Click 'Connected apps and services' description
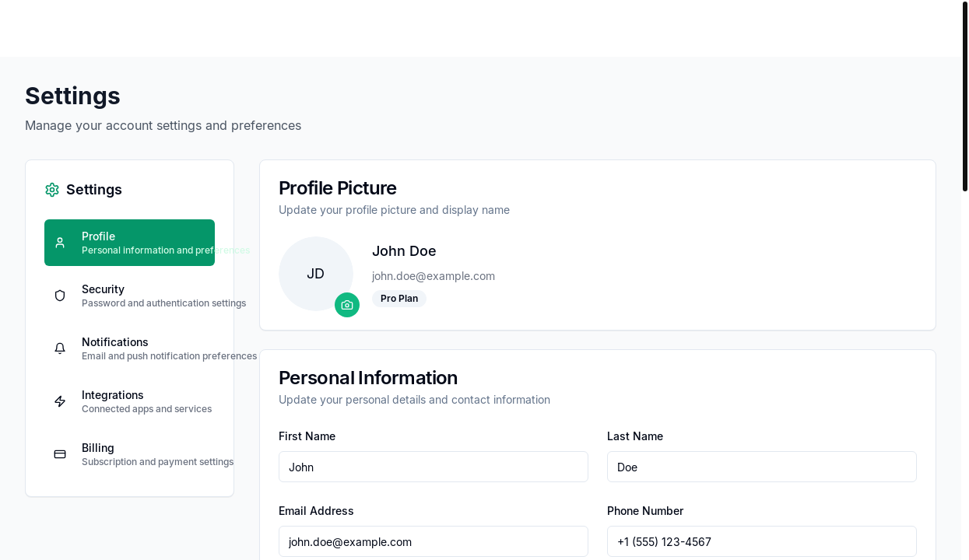This screenshot has height=560, width=969. point(146,409)
